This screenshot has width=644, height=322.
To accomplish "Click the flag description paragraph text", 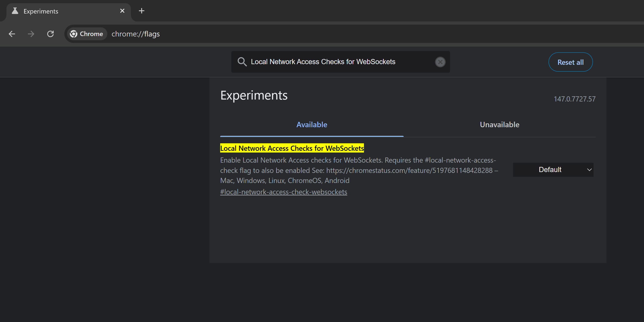I will [x=358, y=170].
